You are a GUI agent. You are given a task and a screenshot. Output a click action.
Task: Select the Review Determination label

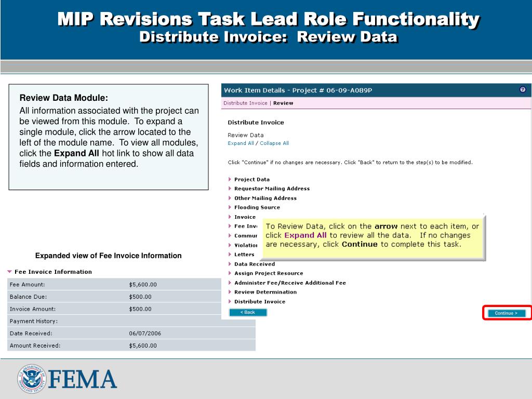click(x=265, y=292)
